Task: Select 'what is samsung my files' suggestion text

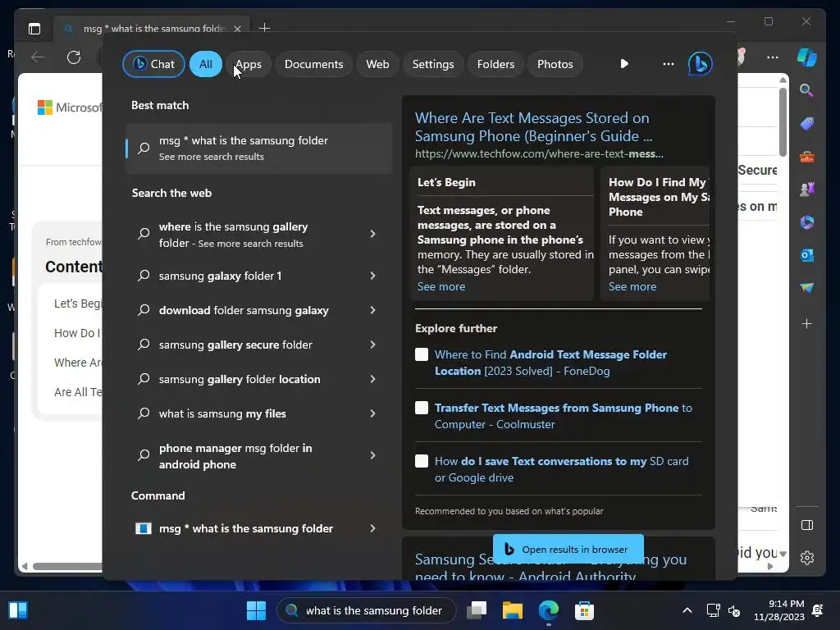Action: [x=222, y=413]
